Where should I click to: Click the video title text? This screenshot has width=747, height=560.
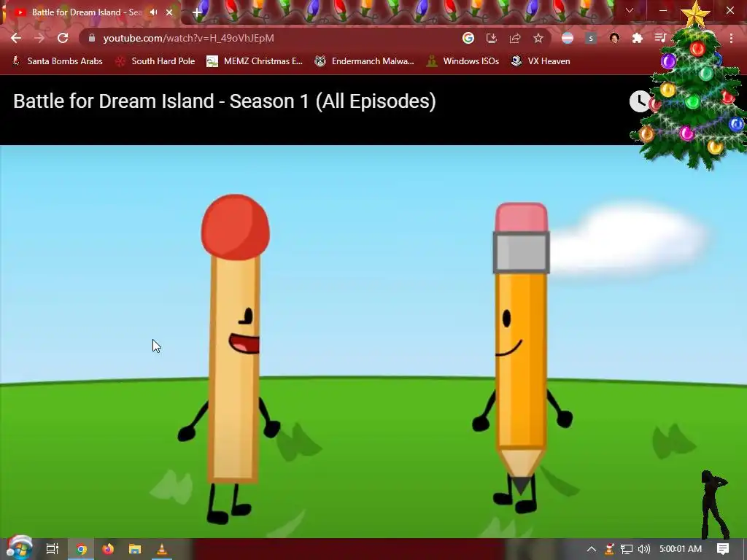pos(225,101)
